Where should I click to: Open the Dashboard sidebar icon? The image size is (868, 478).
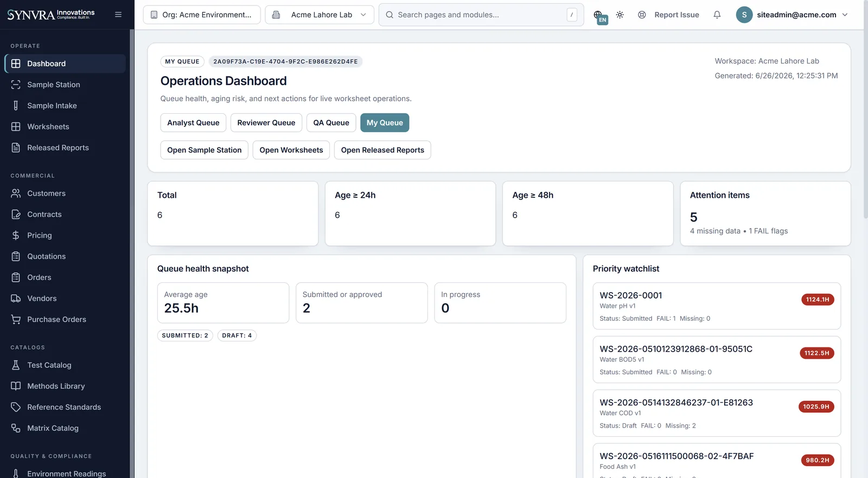(16, 63)
